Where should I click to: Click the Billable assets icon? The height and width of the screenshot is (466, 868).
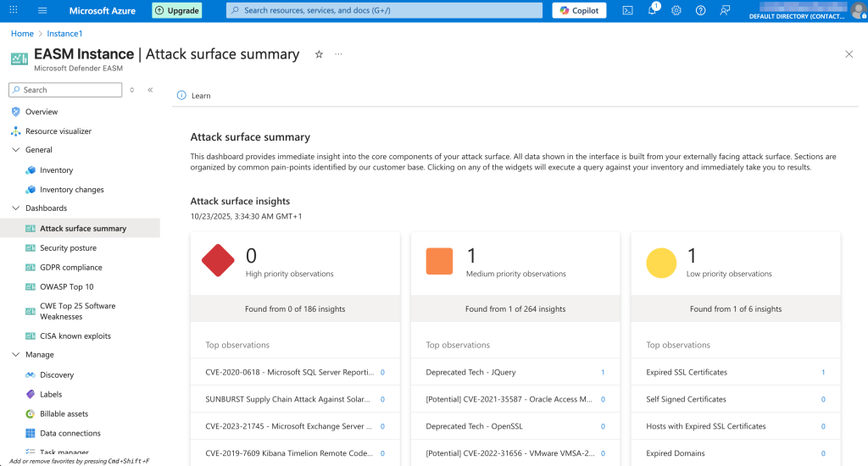[x=31, y=414]
